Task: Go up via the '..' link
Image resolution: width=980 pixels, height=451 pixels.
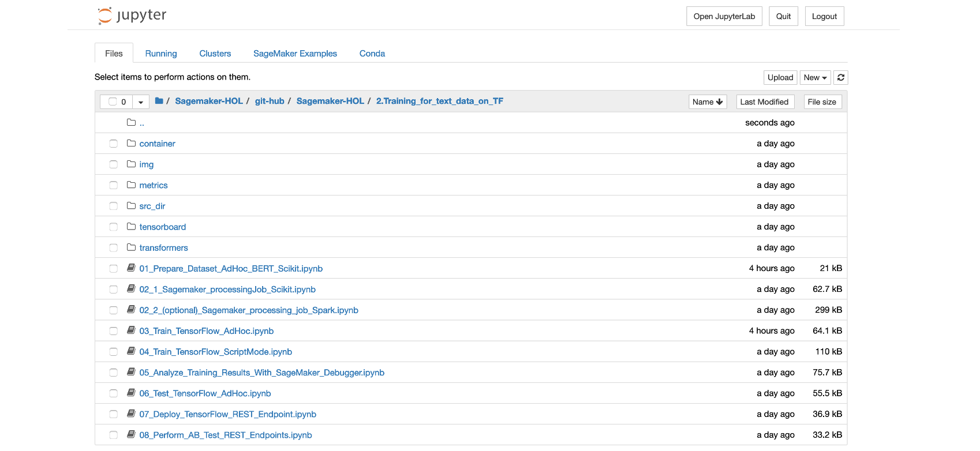Action: point(142,123)
